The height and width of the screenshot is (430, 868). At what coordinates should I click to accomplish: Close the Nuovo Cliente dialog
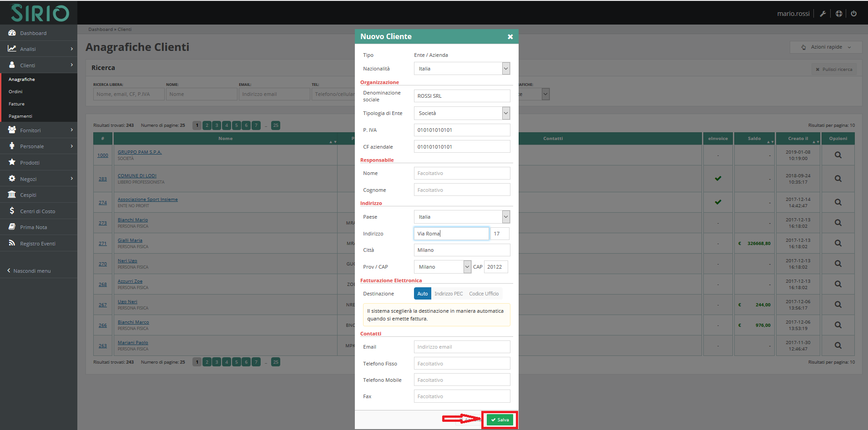[510, 37]
